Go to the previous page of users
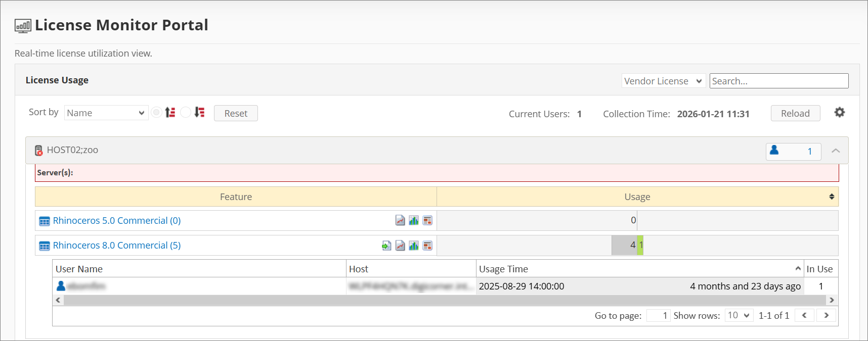 (804, 315)
